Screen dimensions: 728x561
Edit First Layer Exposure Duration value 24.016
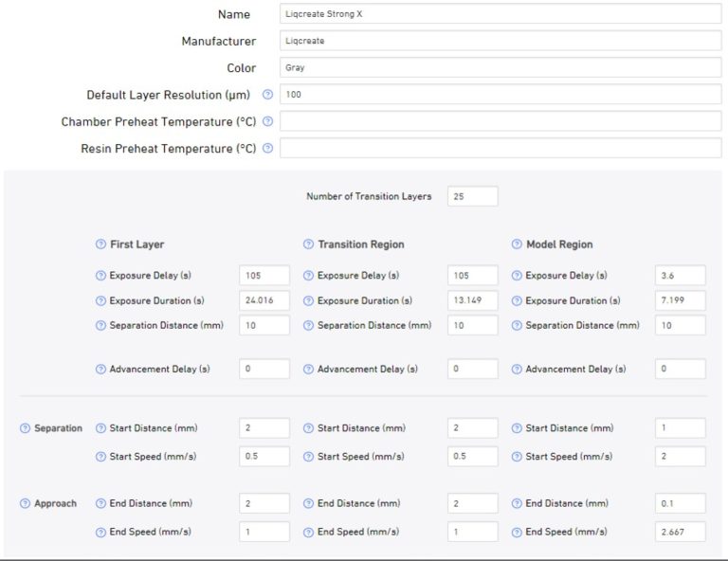click(264, 300)
